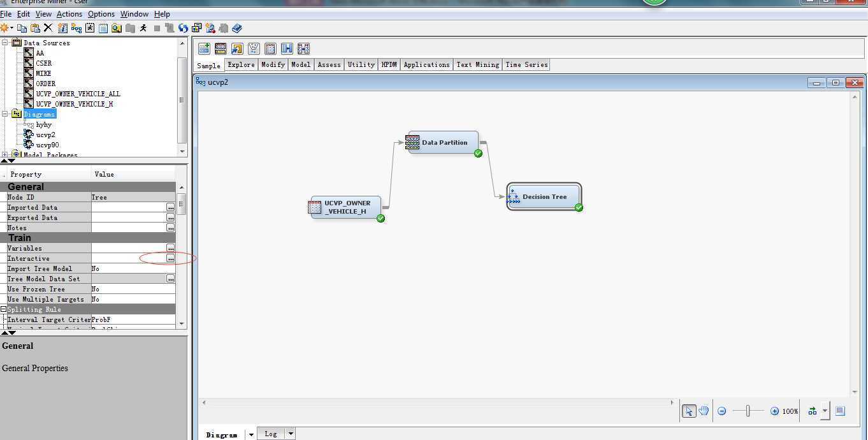Click the notepad-style toolbar icon
The image size is (868, 440).
click(x=103, y=28)
